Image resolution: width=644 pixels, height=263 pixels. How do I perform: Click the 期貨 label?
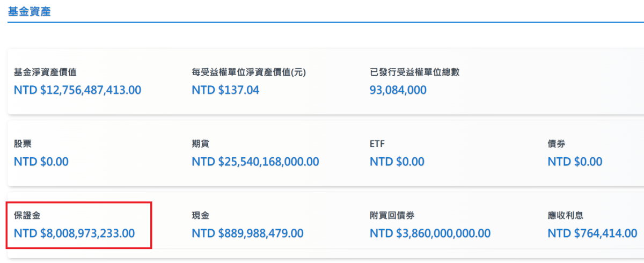(x=201, y=144)
